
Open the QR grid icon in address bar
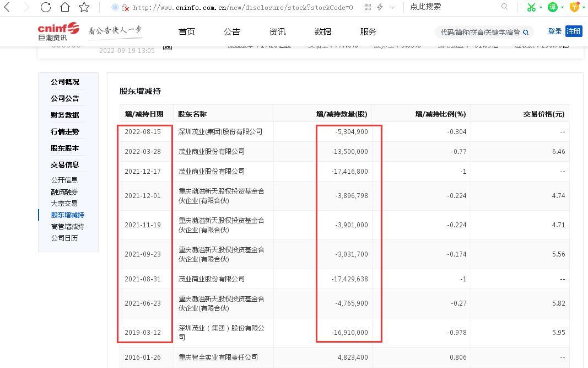368,7
